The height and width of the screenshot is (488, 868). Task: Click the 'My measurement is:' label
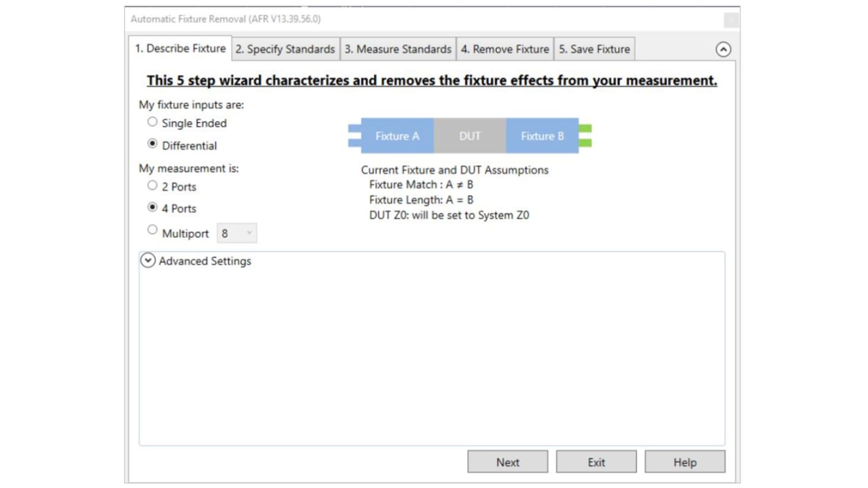coord(189,168)
